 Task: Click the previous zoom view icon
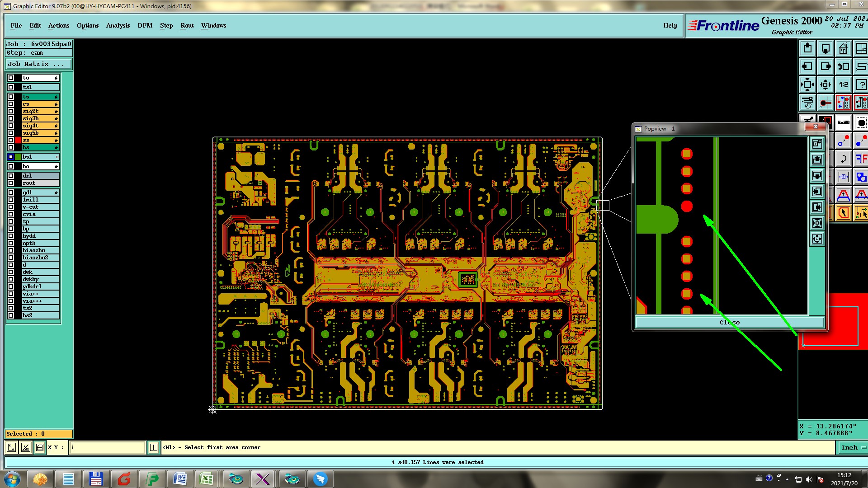pyautogui.click(x=844, y=66)
